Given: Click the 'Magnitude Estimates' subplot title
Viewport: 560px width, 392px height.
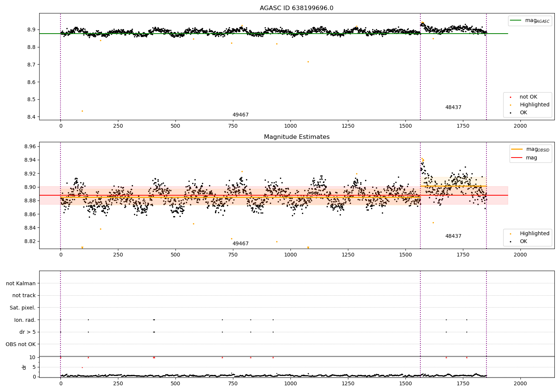Looking at the screenshot, I should [x=296, y=137].
